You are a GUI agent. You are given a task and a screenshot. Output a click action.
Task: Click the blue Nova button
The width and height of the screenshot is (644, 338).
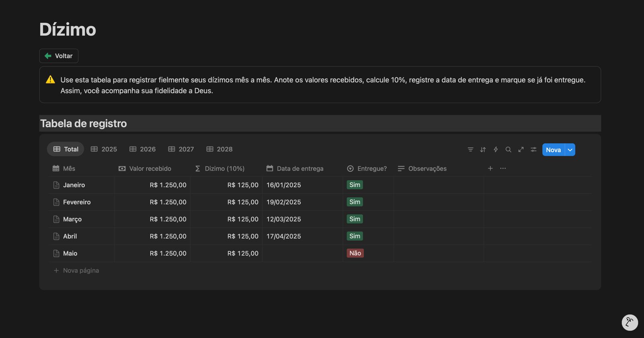coord(553,150)
